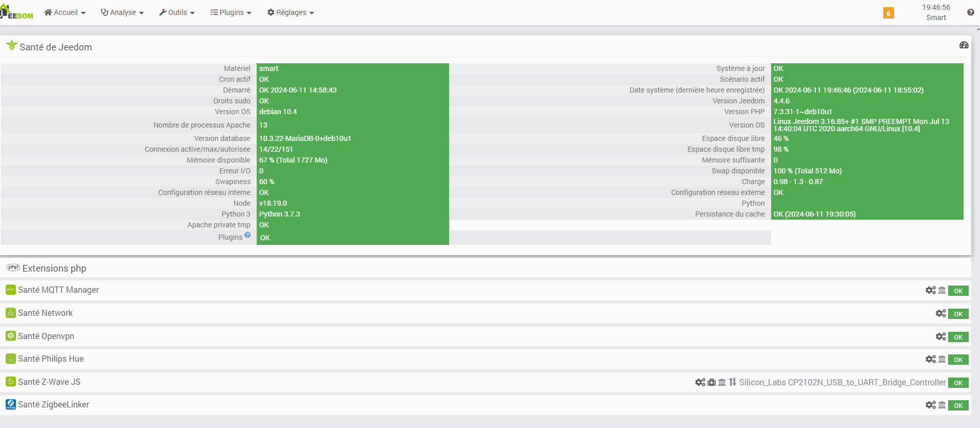
Task: Select the connexion value '14/22/151'
Action: pos(276,149)
